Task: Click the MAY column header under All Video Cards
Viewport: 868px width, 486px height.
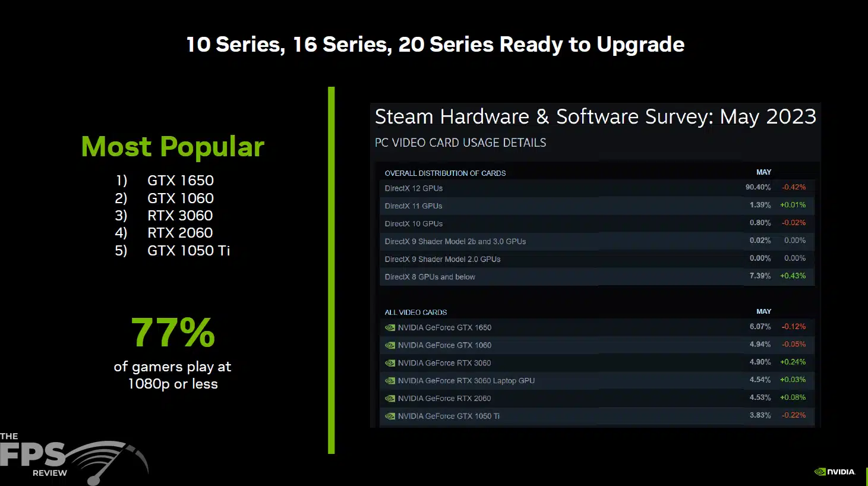Action: click(763, 311)
